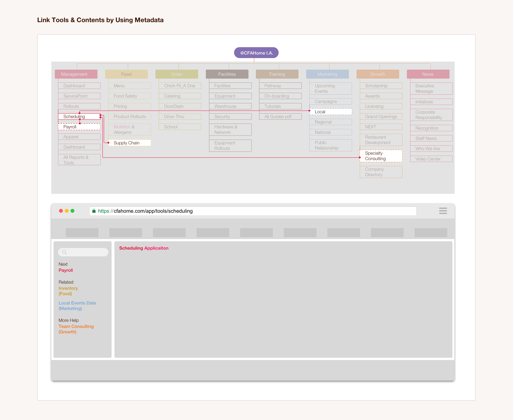Click the green window dot

72,211
